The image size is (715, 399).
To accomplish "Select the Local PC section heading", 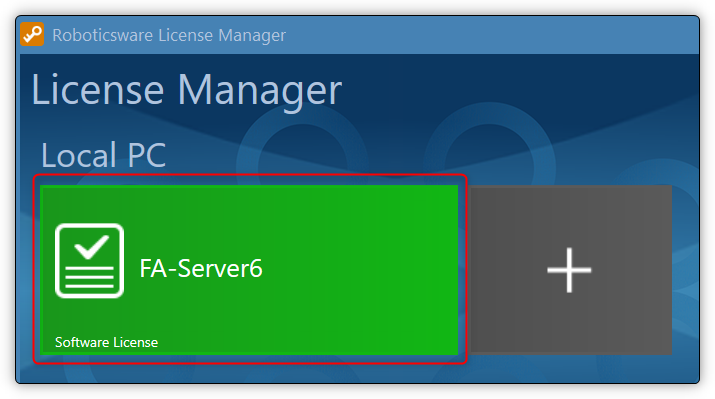I will [x=104, y=155].
